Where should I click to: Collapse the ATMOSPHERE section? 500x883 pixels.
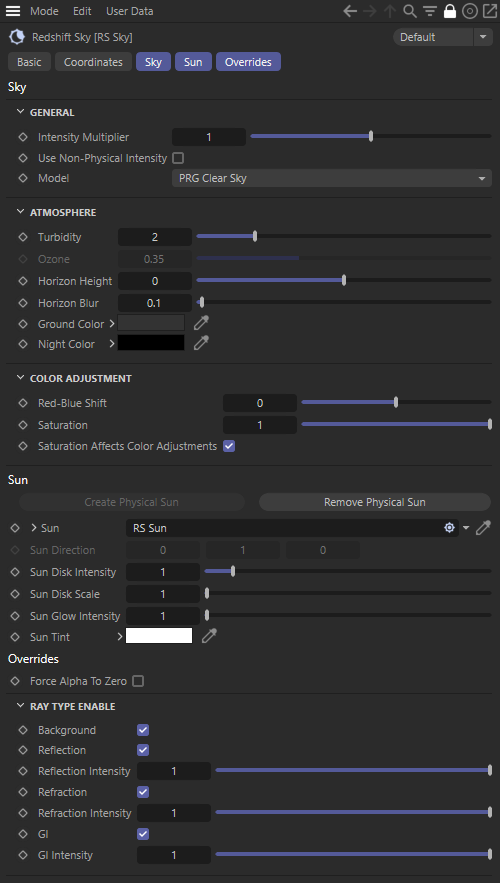21,212
